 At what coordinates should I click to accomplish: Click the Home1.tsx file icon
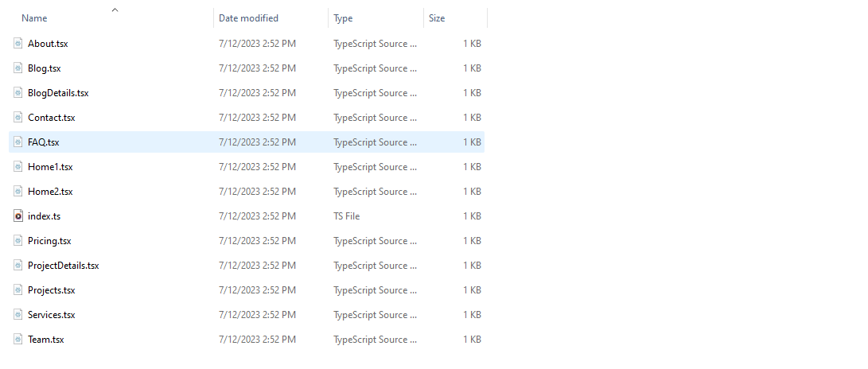pyautogui.click(x=18, y=166)
